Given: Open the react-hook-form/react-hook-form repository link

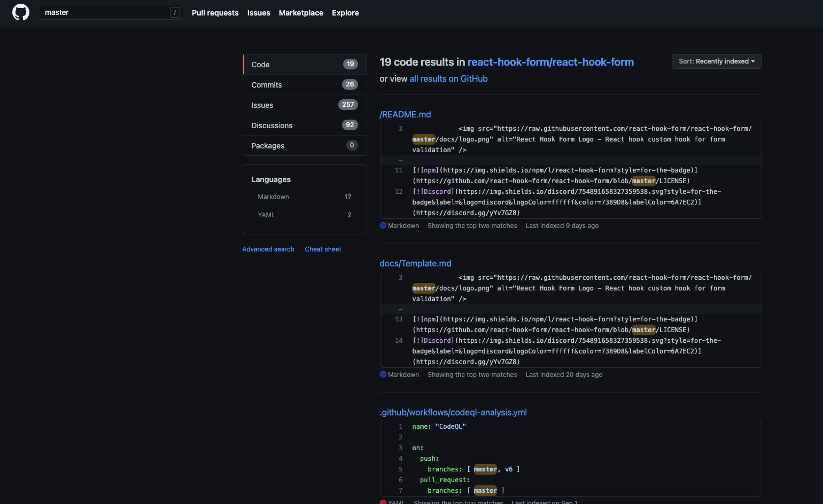Looking at the screenshot, I should (550, 62).
